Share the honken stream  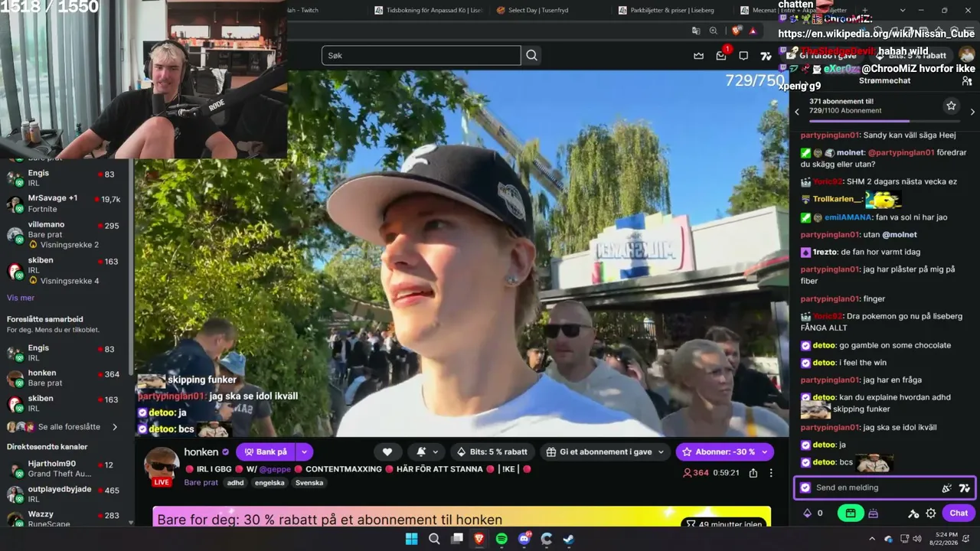(x=753, y=473)
